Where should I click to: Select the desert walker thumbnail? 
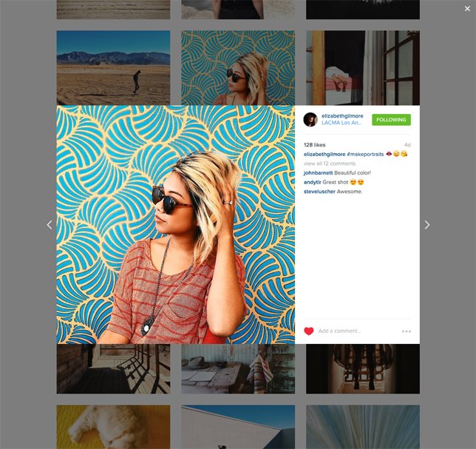(x=113, y=68)
